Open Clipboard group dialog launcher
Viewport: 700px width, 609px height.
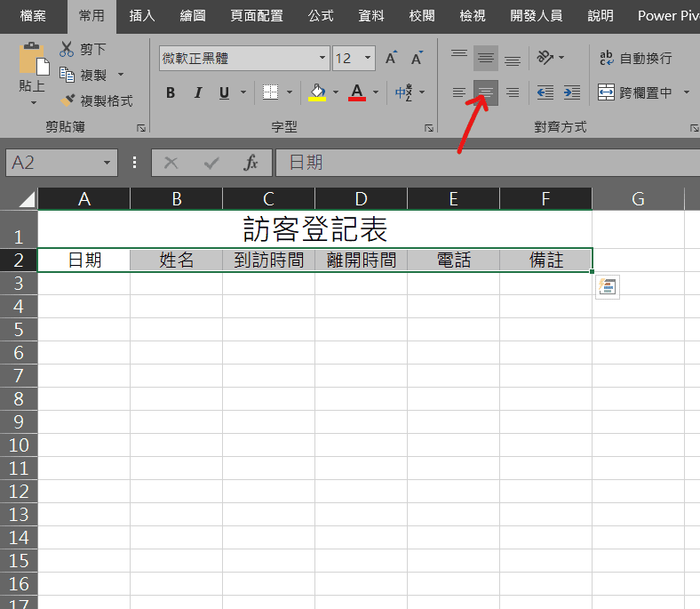point(141,128)
